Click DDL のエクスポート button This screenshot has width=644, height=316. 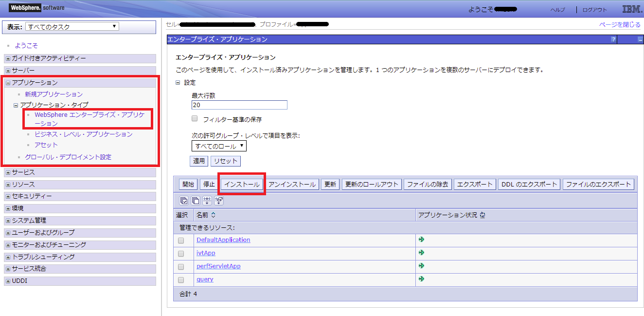tap(529, 185)
